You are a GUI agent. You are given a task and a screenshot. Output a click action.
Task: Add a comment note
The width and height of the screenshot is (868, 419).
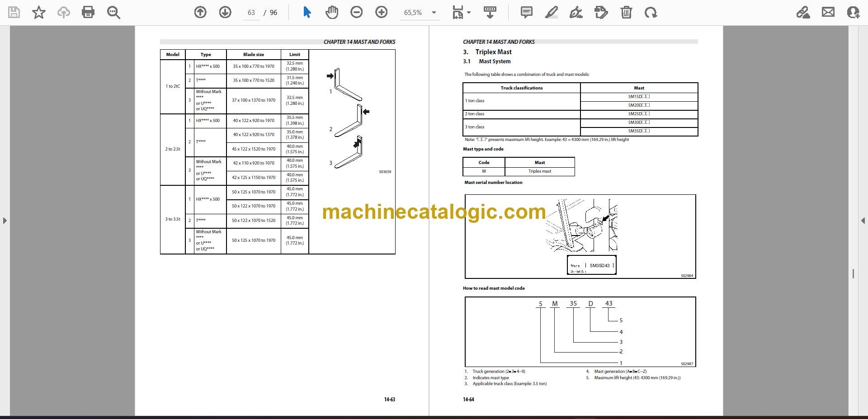point(526,12)
